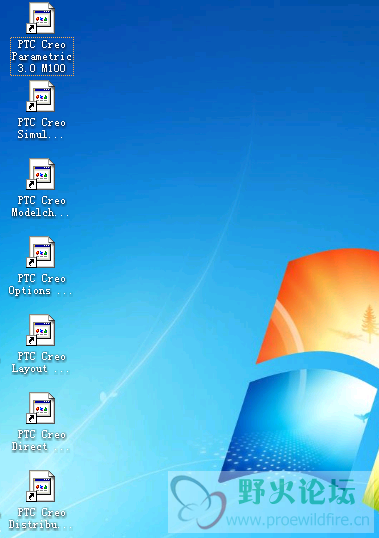Click the "PTC Creo Layout ..." label text
The height and width of the screenshot is (538, 379).
tap(40, 362)
